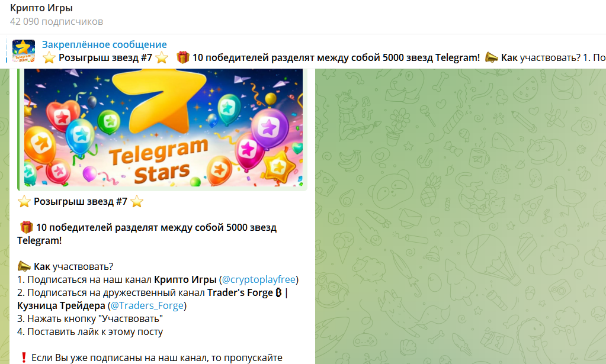Click the 42 090 подписчиков subscriber count
The width and height of the screenshot is (606, 364).
click(56, 22)
